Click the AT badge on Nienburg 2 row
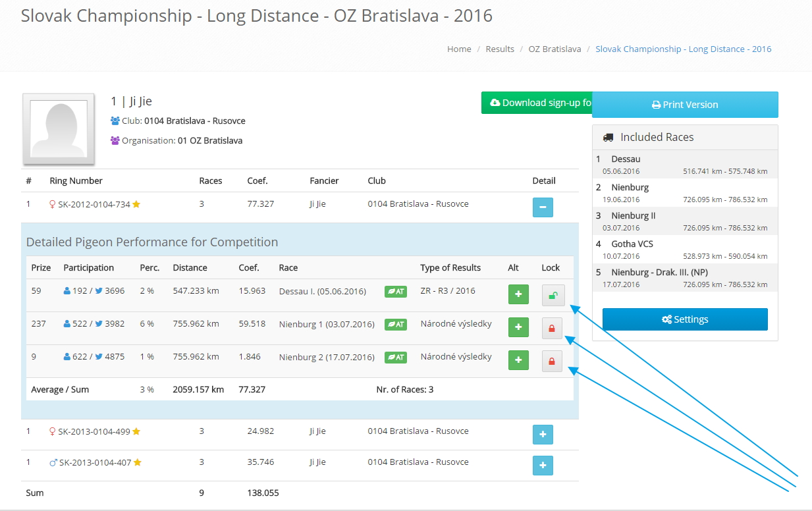 click(396, 358)
